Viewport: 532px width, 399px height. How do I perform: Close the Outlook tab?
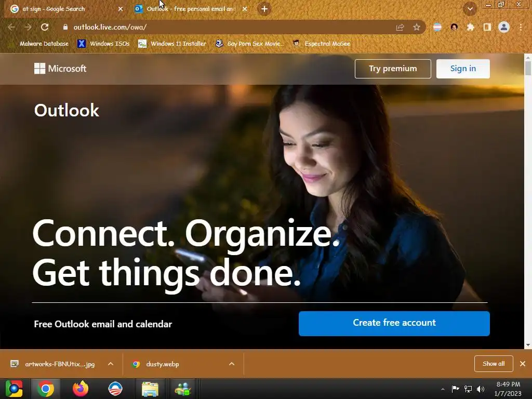(245, 9)
